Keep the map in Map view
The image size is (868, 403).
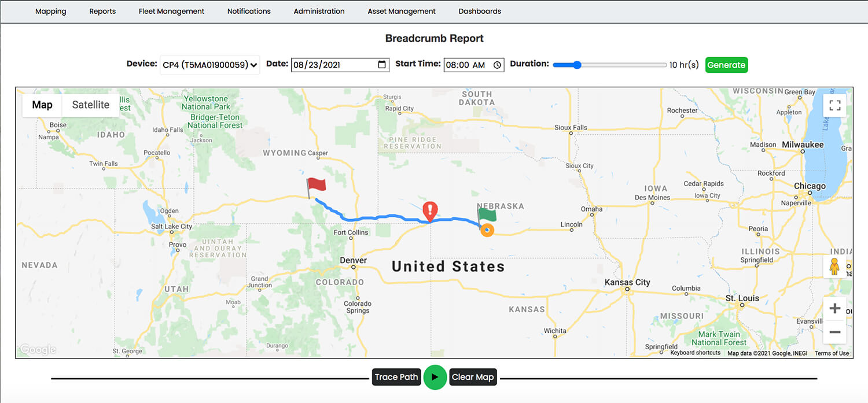[x=41, y=105]
